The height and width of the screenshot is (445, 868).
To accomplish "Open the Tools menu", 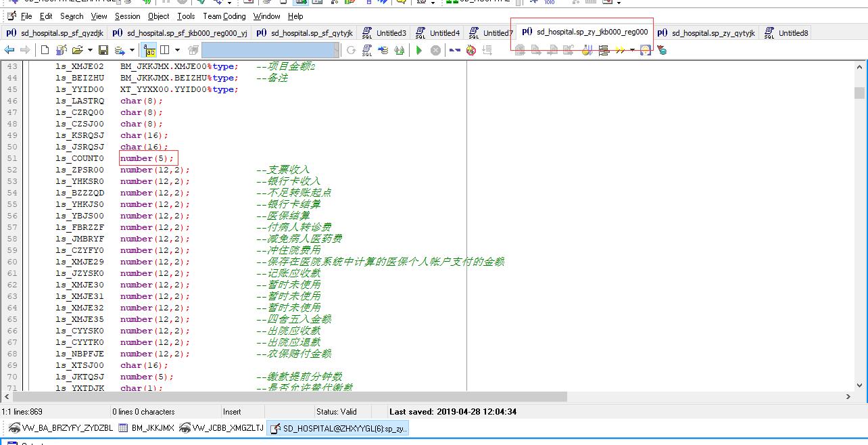I will coord(186,16).
